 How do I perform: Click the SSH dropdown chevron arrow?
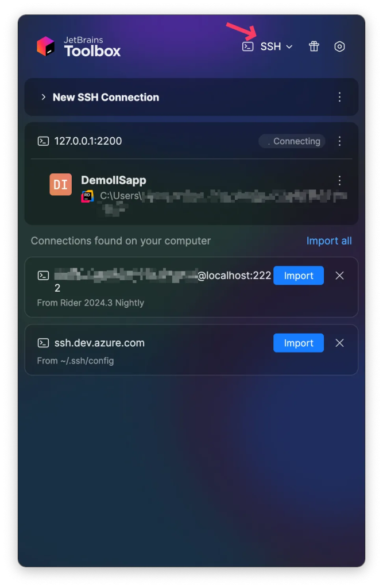pos(289,47)
